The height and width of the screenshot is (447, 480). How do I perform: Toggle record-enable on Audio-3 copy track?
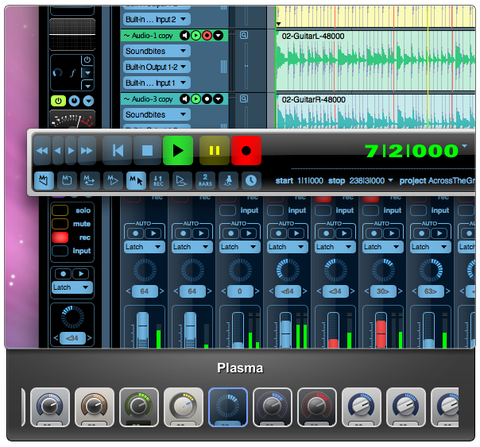(x=207, y=99)
